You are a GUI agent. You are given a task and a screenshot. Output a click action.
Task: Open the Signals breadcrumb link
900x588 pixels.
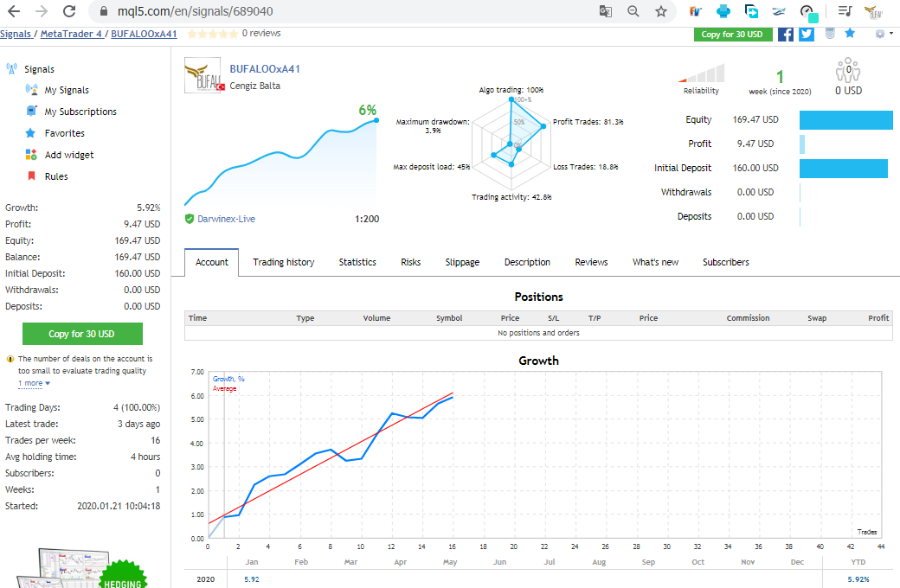pyautogui.click(x=16, y=34)
